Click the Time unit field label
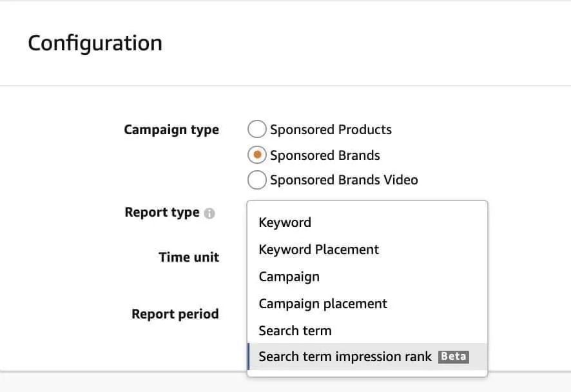Viewport: 571px width, 392px height. tap(189, 257)
